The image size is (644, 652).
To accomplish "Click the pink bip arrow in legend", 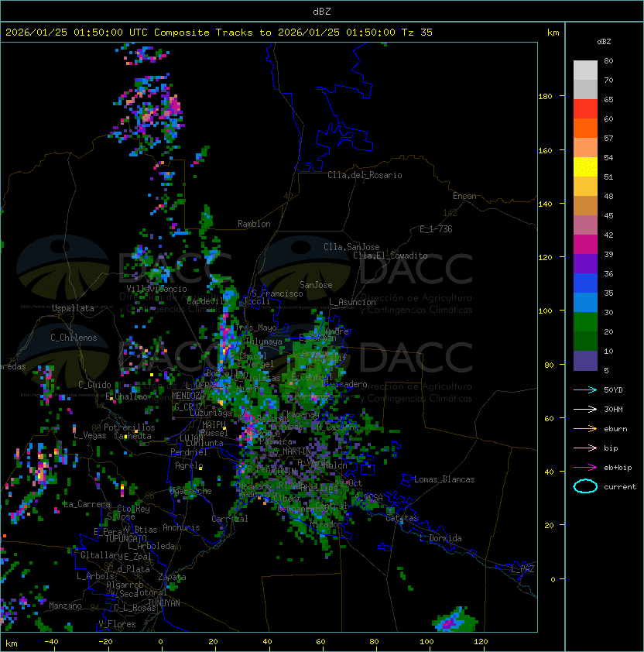I will [x=585, y=448].
